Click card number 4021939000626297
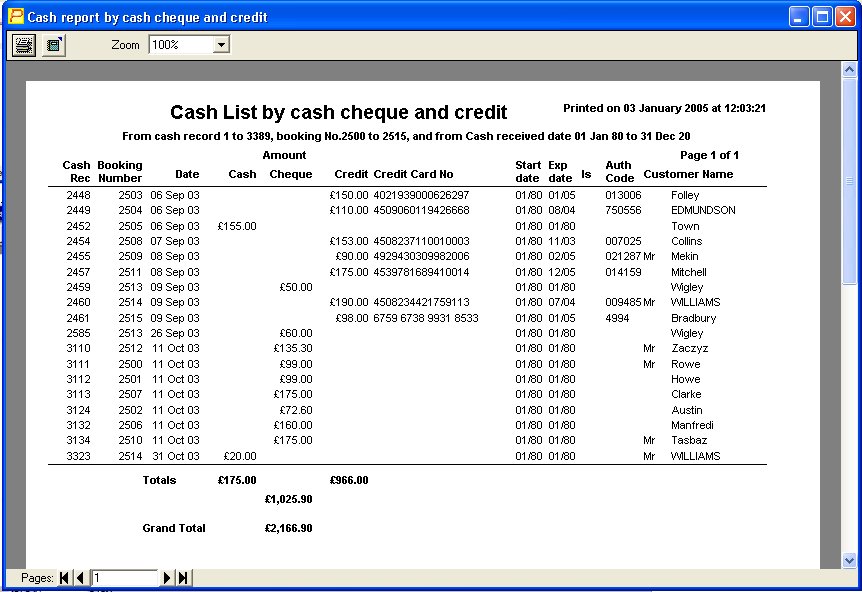The height and width of the screenshot is (592, 862). click(x=421, y=195)
